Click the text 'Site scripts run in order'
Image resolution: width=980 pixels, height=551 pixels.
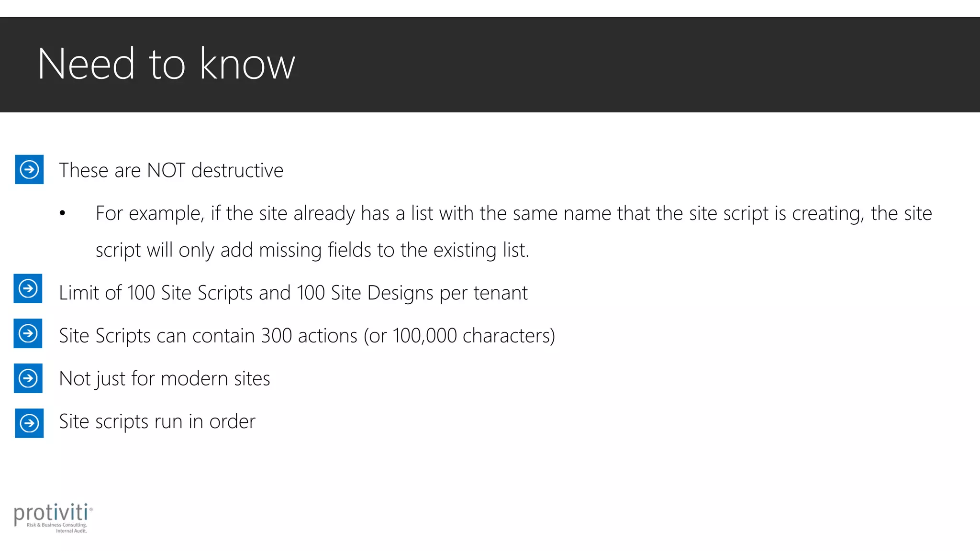(x=157, y=422)
